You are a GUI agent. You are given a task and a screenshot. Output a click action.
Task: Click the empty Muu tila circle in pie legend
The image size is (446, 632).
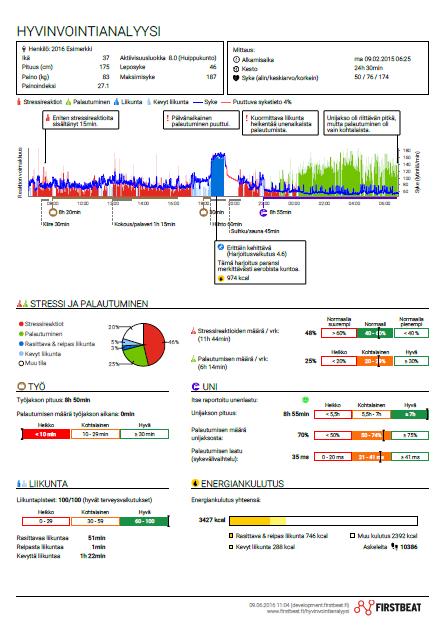click(x=21, y=363)
